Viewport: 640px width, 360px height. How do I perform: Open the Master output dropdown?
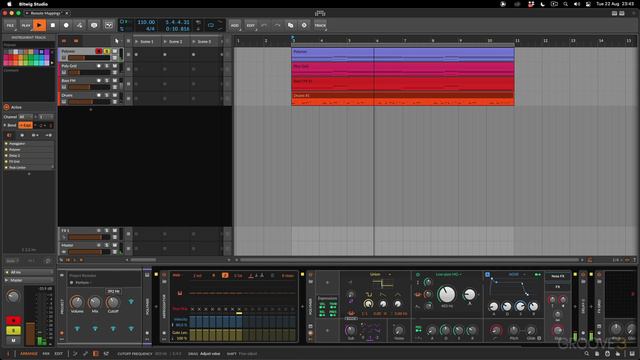click(29, 280)
